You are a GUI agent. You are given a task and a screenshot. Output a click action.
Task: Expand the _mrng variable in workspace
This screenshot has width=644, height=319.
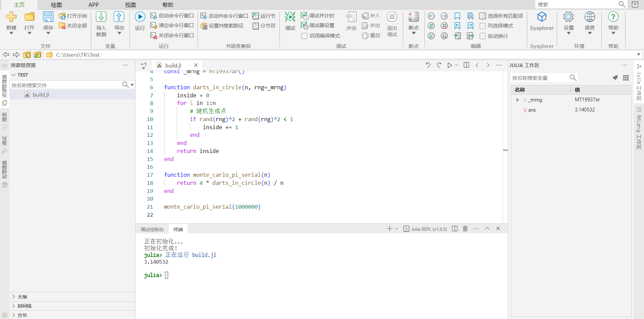pos(518,100)
